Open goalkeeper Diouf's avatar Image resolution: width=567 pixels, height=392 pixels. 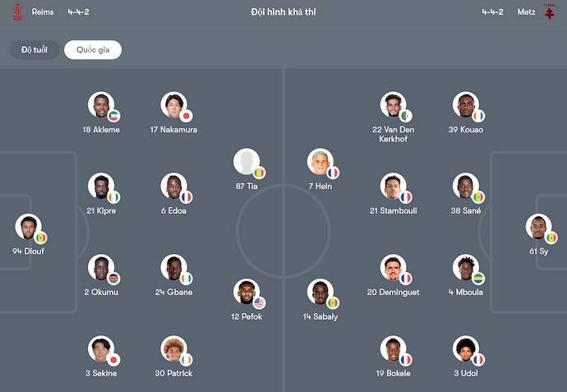point(28,227)
